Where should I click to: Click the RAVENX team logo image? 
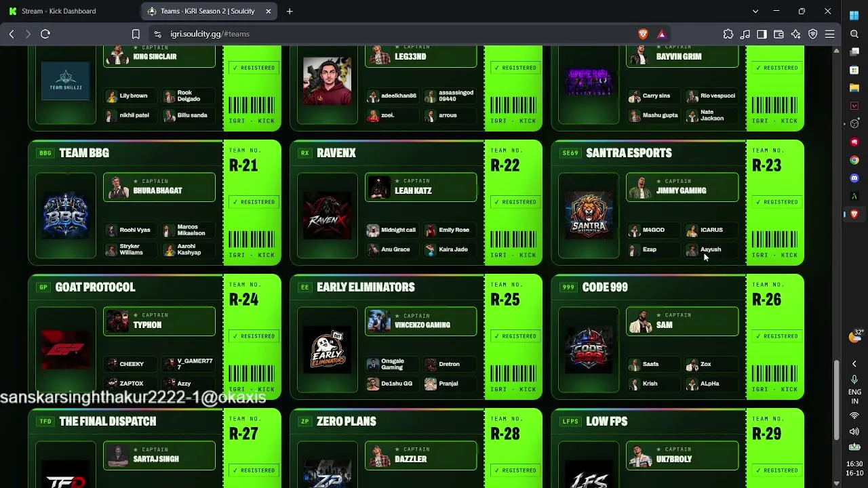[328, 216]
